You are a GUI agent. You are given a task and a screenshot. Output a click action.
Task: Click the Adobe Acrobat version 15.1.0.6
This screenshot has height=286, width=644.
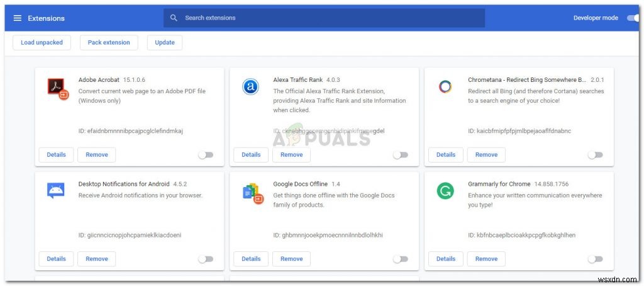(x=135, y=80)
